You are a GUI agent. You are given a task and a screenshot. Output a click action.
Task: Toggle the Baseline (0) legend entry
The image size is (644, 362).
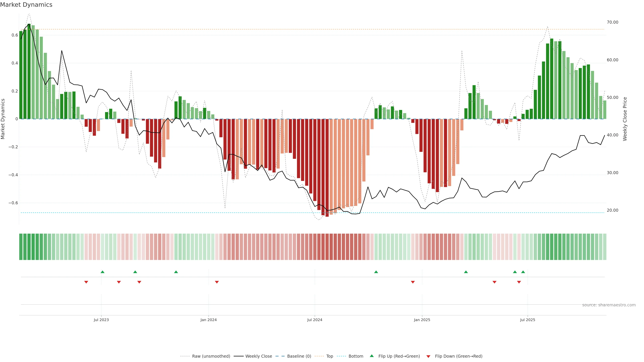click(x=299, y=356)
